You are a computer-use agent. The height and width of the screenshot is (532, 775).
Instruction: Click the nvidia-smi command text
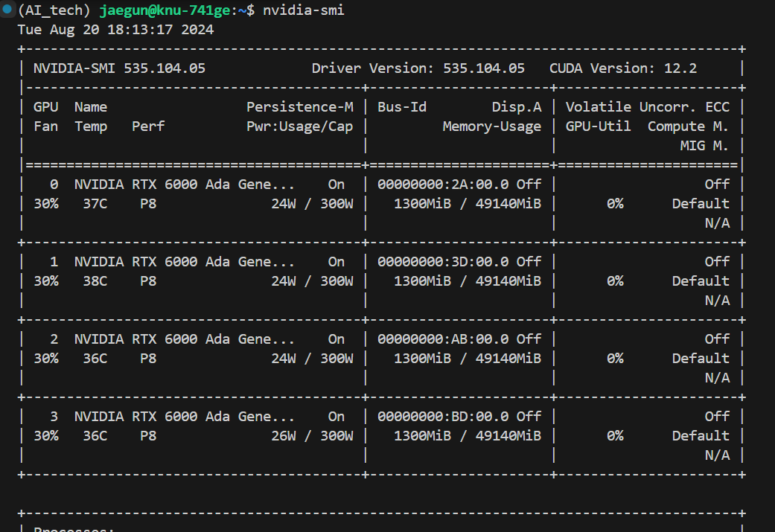[304, 10]
